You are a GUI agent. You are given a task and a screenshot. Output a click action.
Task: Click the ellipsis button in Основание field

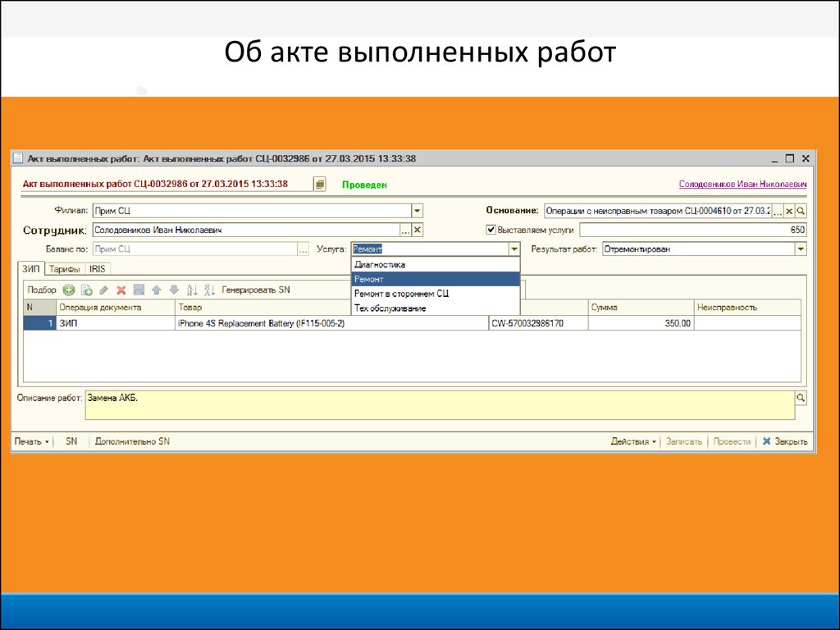tap(778, 211)
